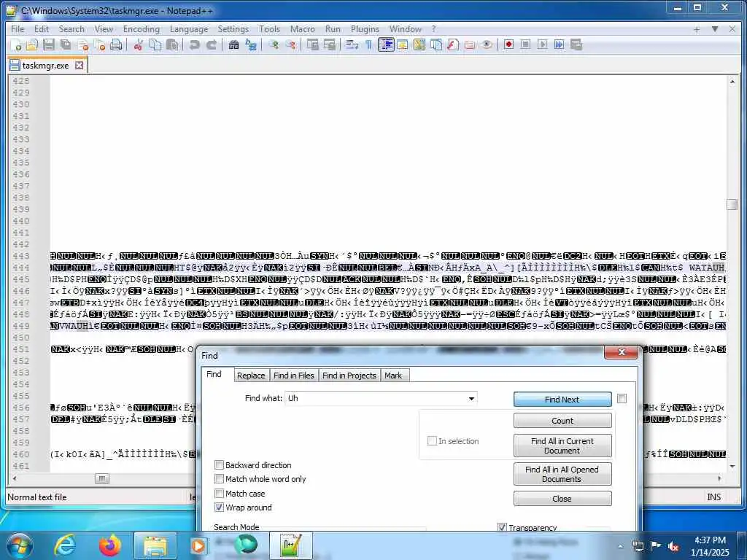The height and width of the screenshot is (560, 747).
Task: Open Internet Explorer from the taskbar
Action: (x=65, y=545)
